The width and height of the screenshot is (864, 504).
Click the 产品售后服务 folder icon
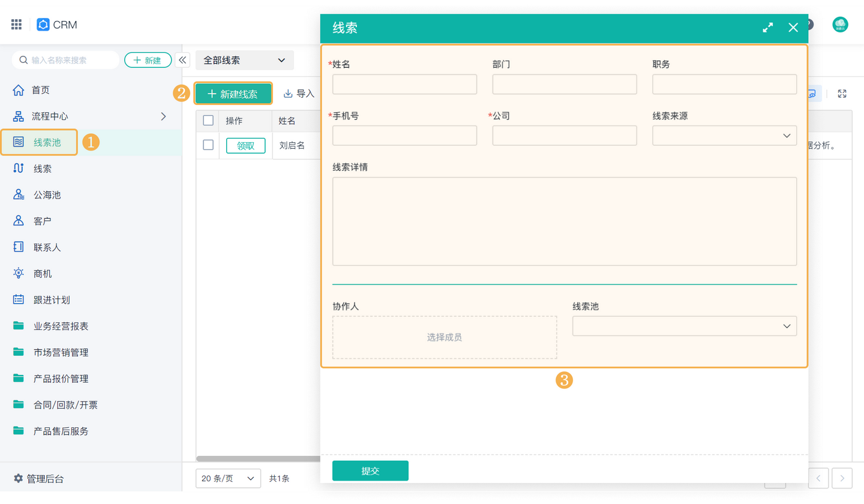pos(19,431)
